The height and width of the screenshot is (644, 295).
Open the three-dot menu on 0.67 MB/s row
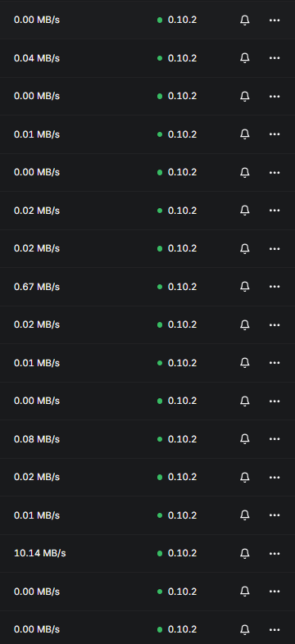[275, 287]
